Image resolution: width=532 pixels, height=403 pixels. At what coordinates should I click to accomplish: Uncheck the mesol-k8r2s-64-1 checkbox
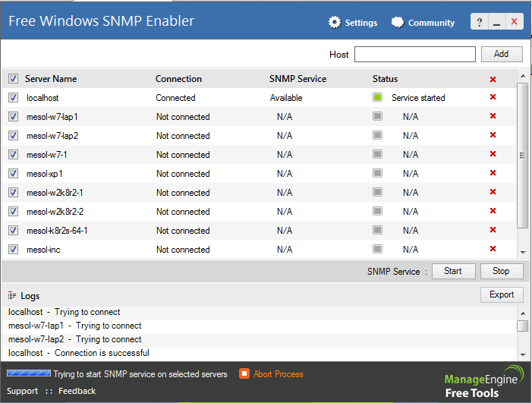(13, 231)
